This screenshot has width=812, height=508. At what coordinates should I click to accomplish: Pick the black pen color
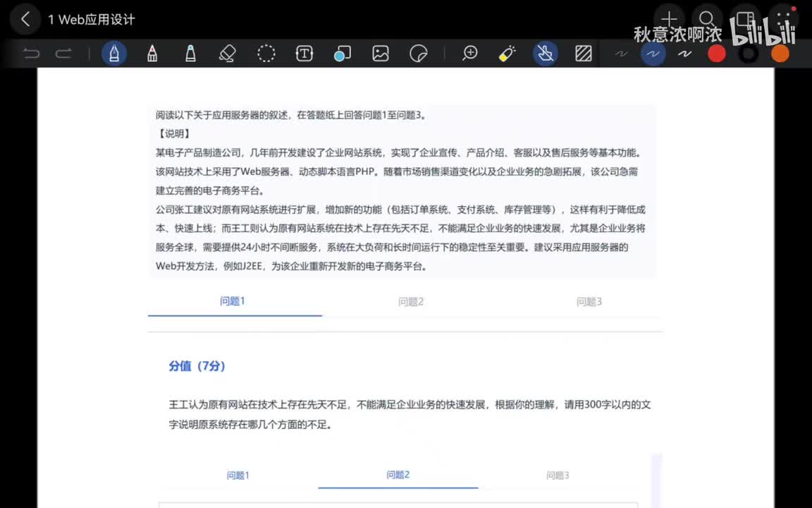[749, 54]
